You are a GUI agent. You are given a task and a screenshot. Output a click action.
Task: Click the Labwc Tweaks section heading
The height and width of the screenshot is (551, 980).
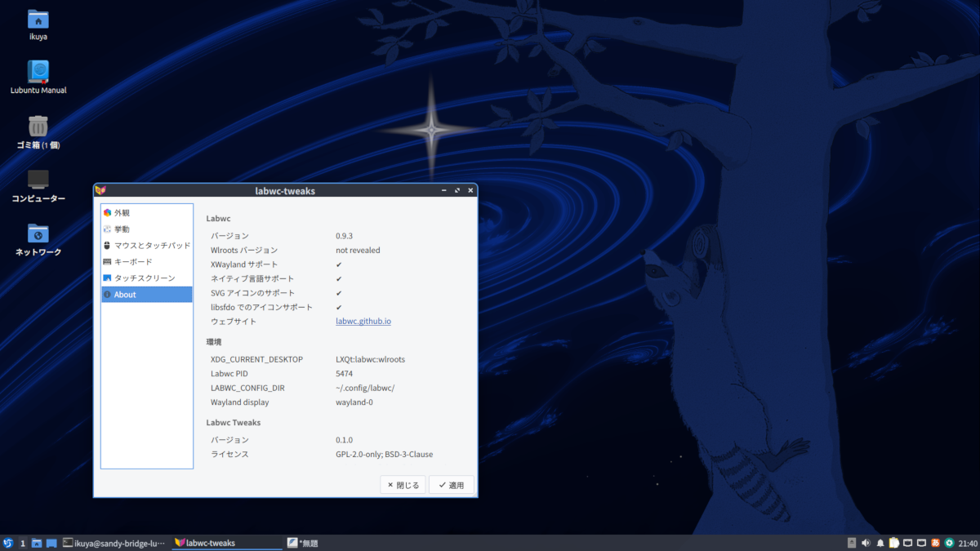(x=234, y=422)
